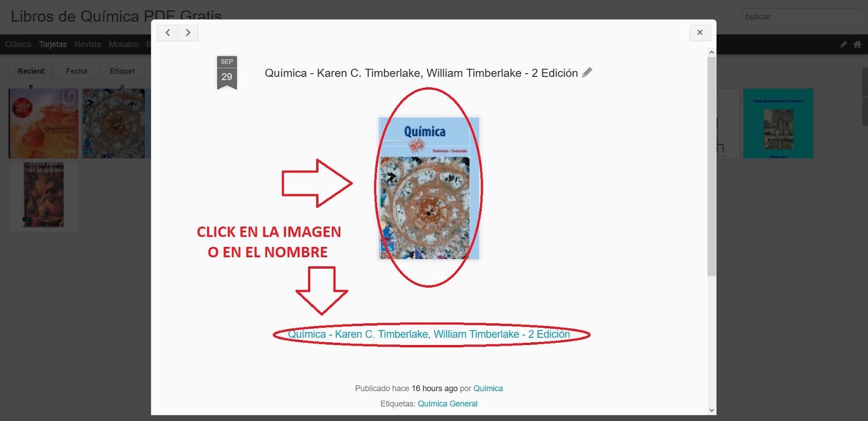Click the SEP 29 date badge
This screenshot has height=421, width=868.
pyautogui.click(x=227, y=73)
